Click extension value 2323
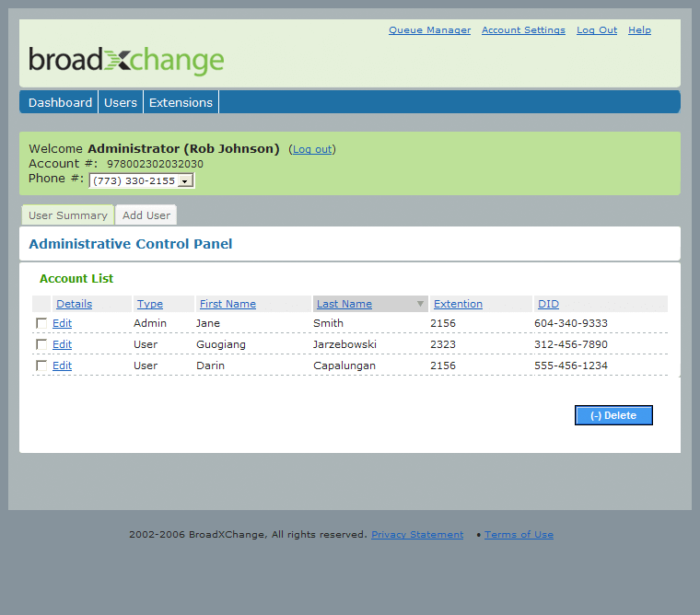 [443, 344]
